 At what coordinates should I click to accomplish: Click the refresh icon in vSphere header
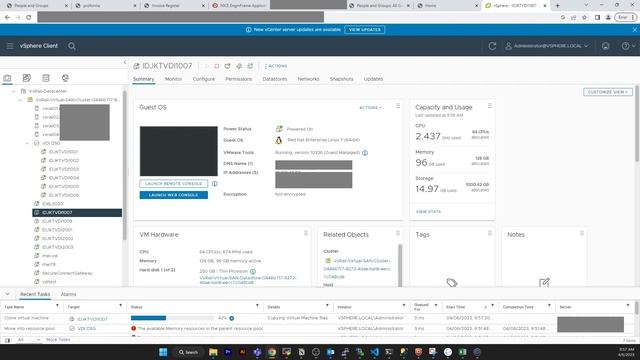click(x=492, y=46)
